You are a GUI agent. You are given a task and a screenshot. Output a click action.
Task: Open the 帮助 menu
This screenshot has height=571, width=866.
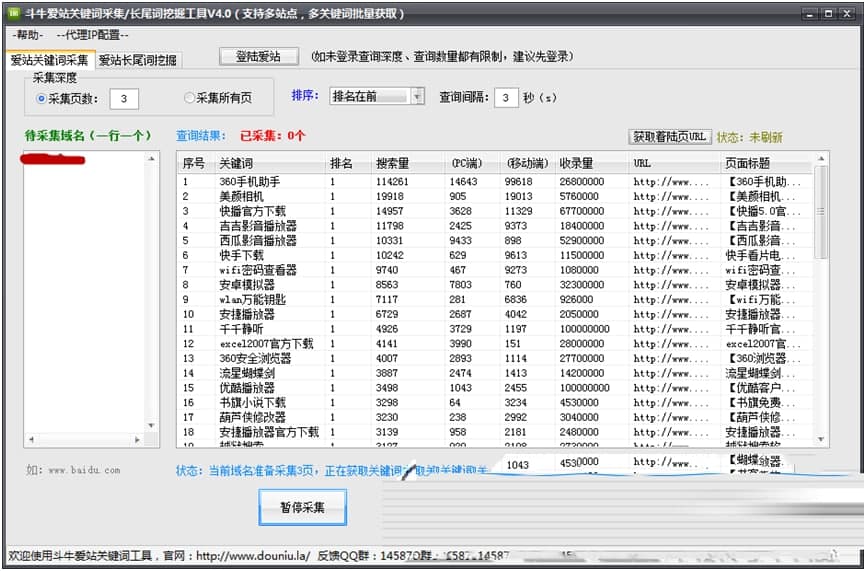[24, 35]
